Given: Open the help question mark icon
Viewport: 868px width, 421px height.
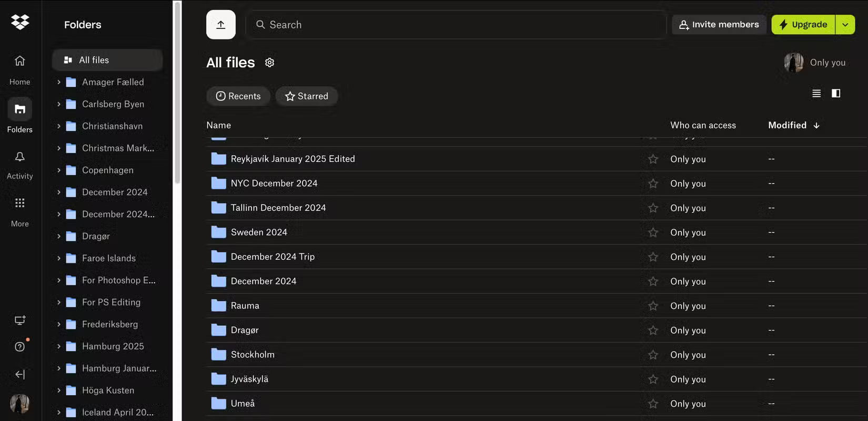Looking at the screenshot, I should (20, 346).
